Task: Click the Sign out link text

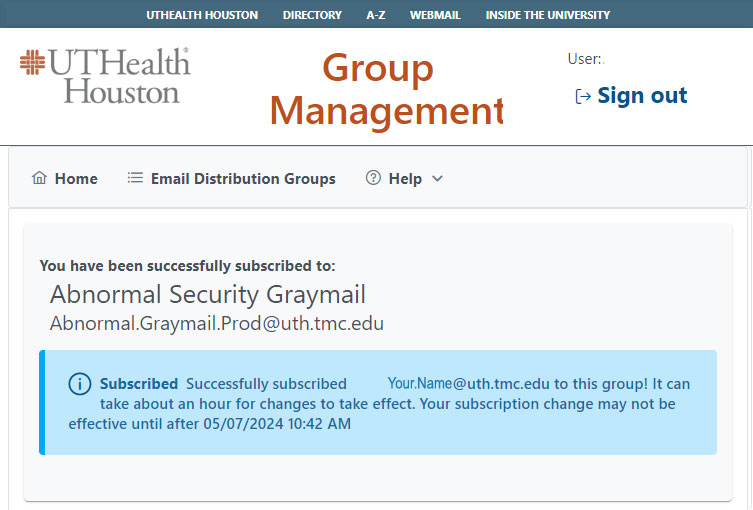Action: pos(642,96)
